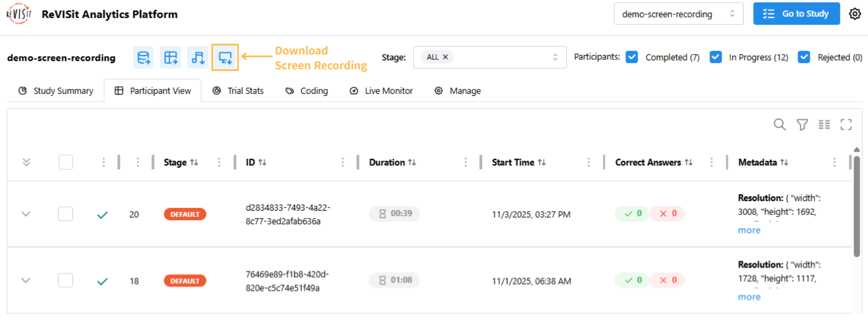
Task: Sort by Start Time column
Action: click(541, 162)
